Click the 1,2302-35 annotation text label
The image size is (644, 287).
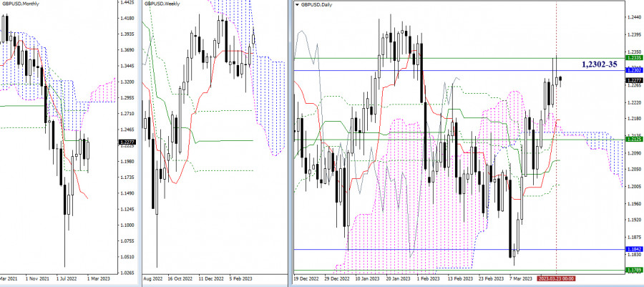[x=600, y=64]
